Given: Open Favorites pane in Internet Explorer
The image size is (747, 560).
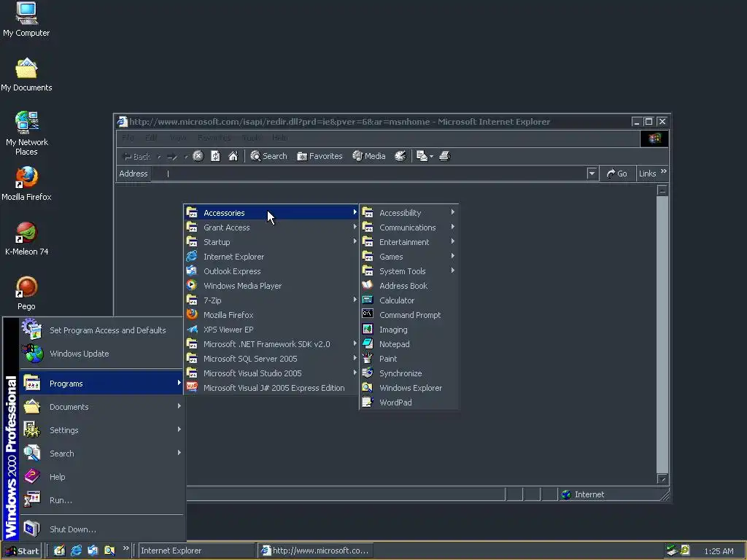Looking at the screenshot, I should point(320,156).
